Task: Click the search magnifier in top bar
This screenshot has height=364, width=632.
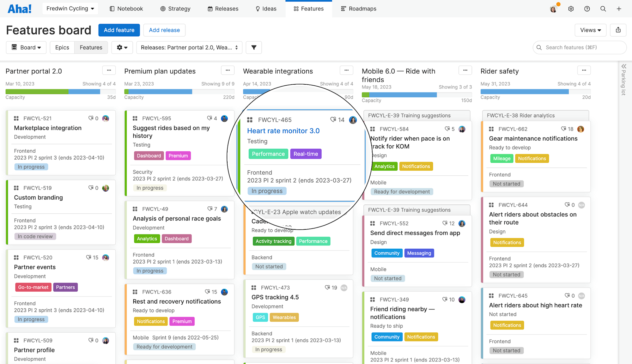Action: click(603, 9)
